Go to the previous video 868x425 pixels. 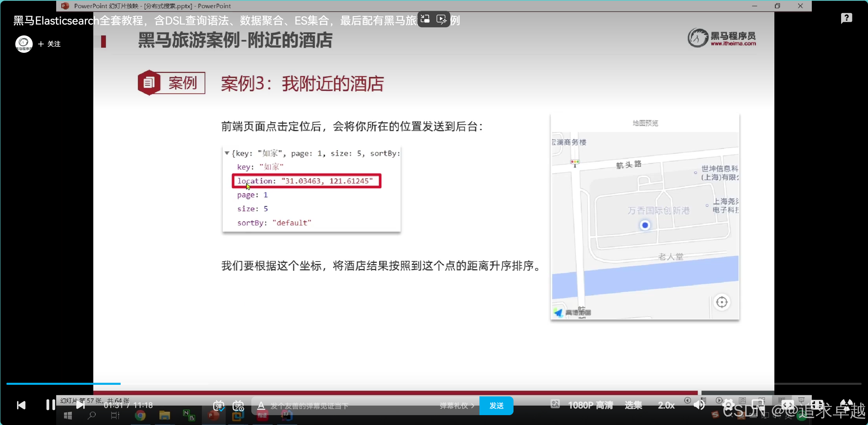21,405
